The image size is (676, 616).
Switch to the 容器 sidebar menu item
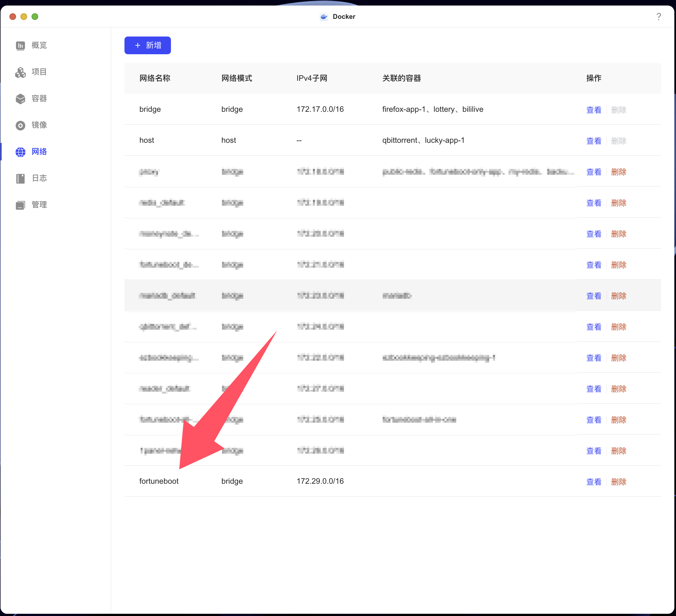point(39,98)
